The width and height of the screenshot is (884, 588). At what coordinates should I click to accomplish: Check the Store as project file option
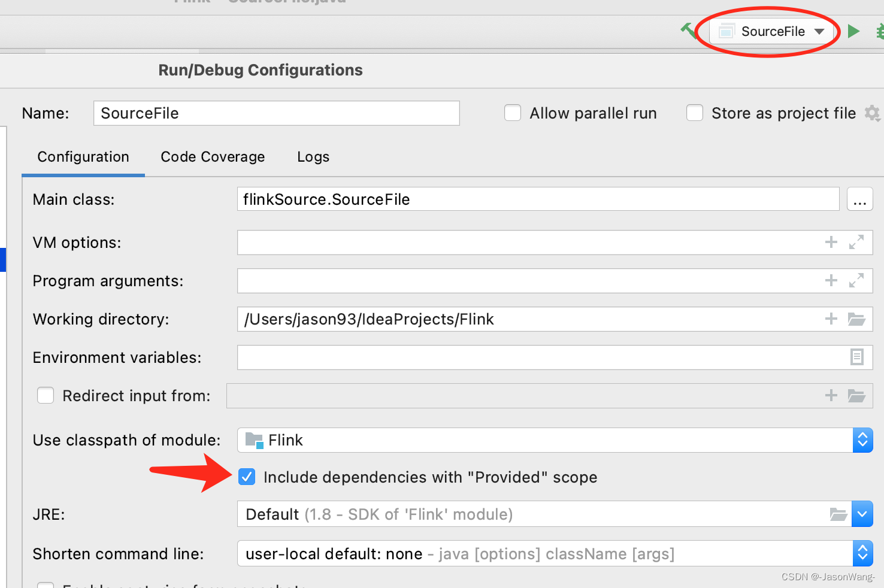pos(694,113)
